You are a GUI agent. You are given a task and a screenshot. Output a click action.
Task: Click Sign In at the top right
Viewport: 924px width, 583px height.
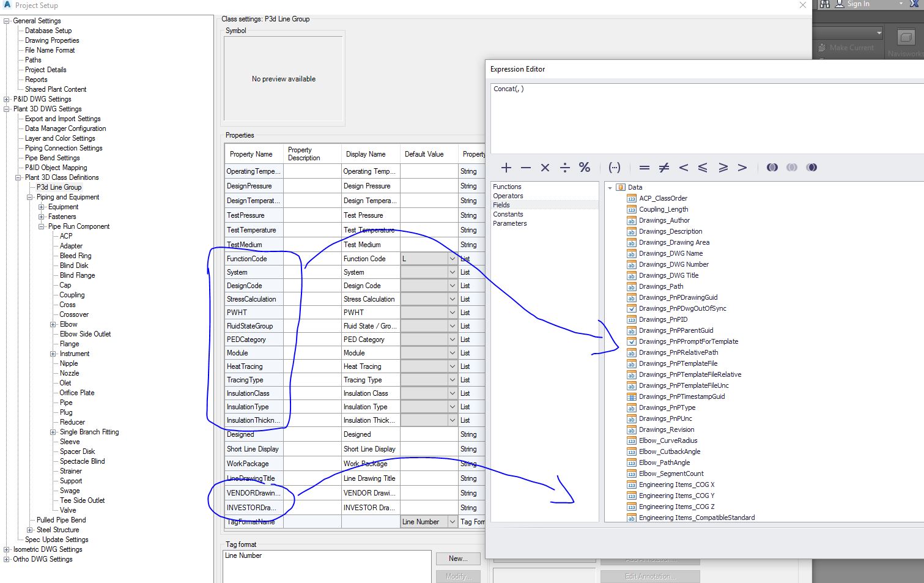(x=857, y=4)
